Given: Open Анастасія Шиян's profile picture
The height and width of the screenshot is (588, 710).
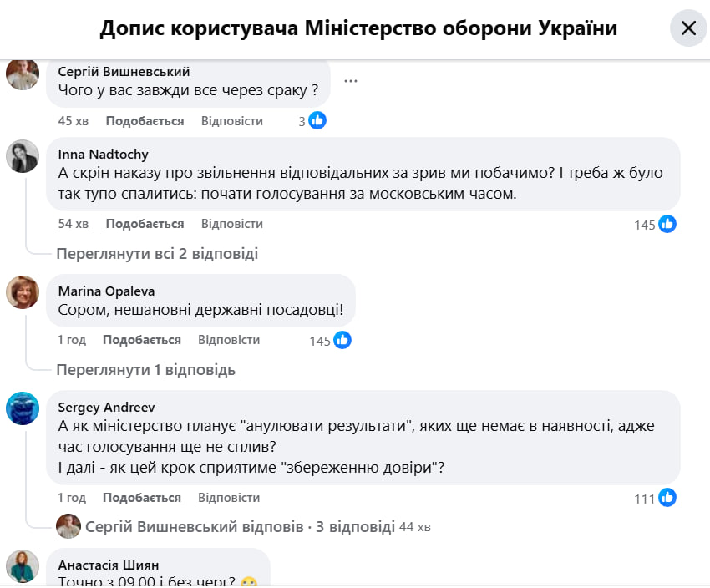Looking at the screenshot, I should [23, 566].
